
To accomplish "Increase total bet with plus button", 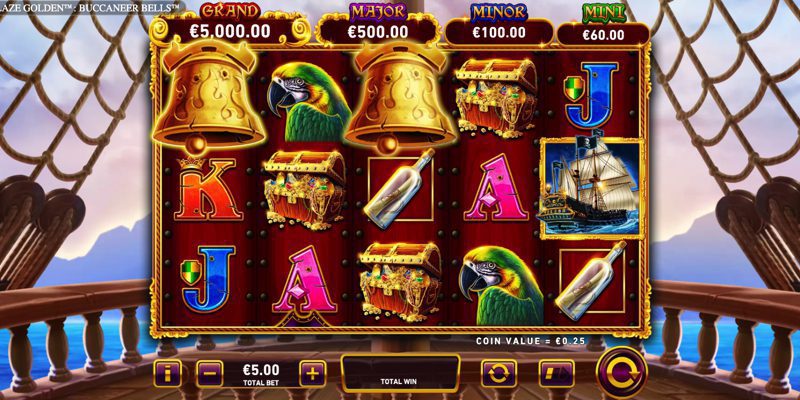I will [313, 374].
